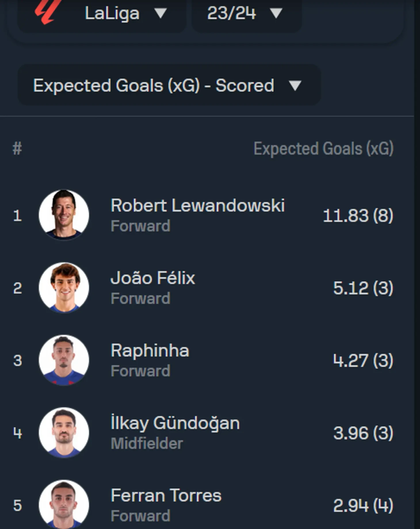Open the LaLiga league dropdown

point(102,14)
